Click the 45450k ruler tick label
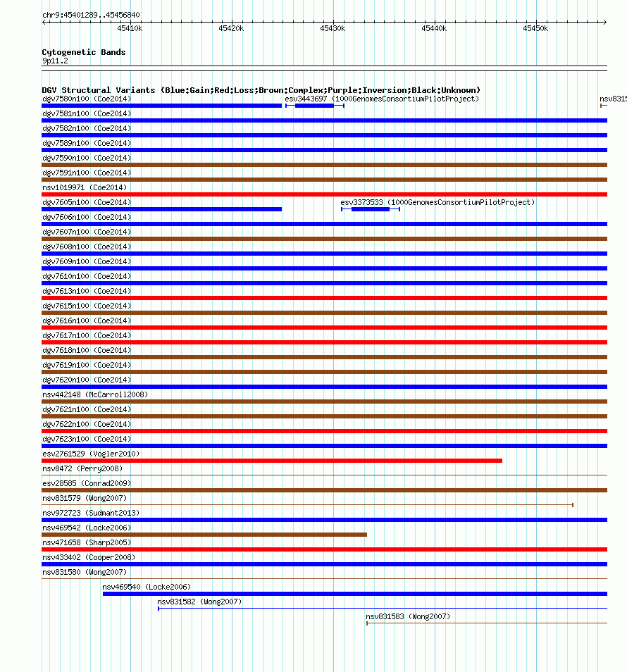Screen dimensions: 627x672 (535, 28)
